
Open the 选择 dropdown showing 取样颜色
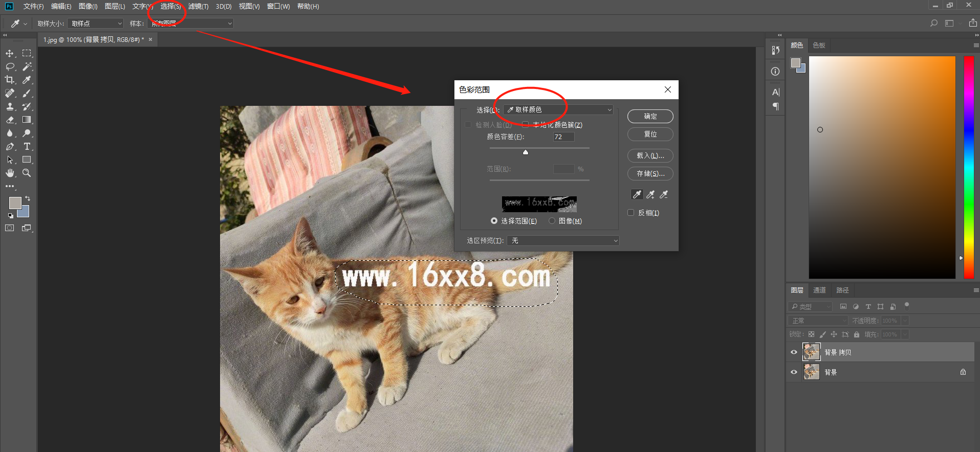coord(558,109)
